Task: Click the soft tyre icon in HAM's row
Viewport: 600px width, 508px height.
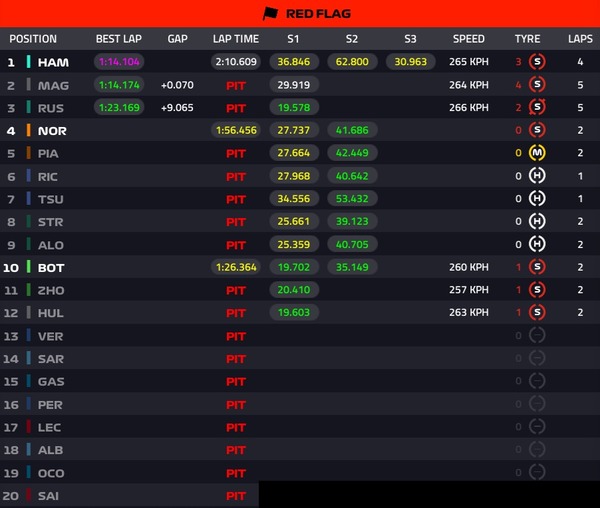Action: coord(537,62)
